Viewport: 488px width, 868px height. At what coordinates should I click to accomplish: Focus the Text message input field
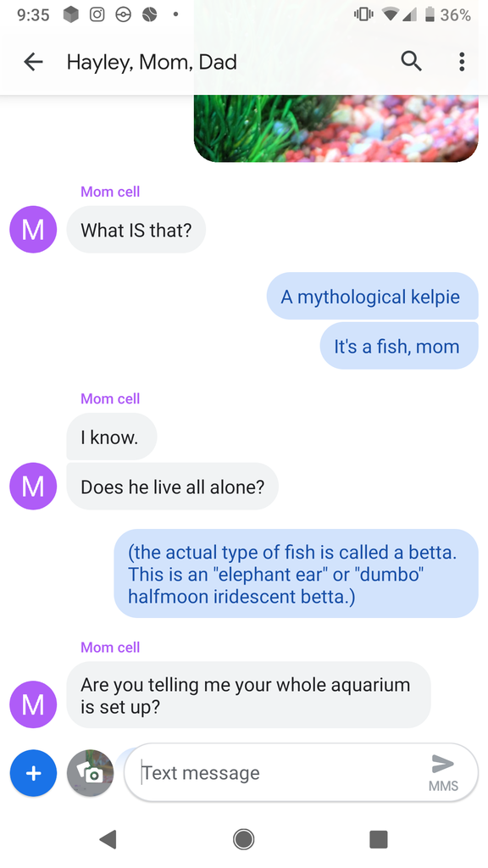[277, 772]
